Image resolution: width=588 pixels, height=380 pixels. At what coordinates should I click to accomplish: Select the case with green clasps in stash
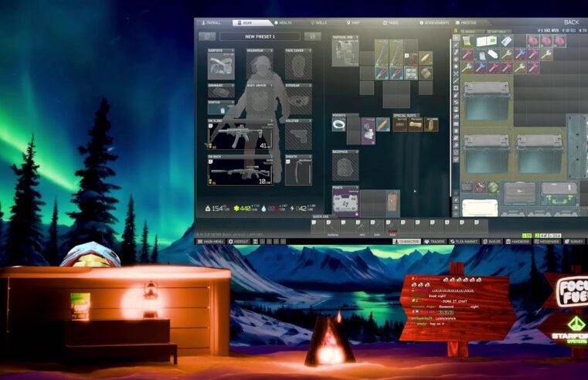tap(559, 194)
